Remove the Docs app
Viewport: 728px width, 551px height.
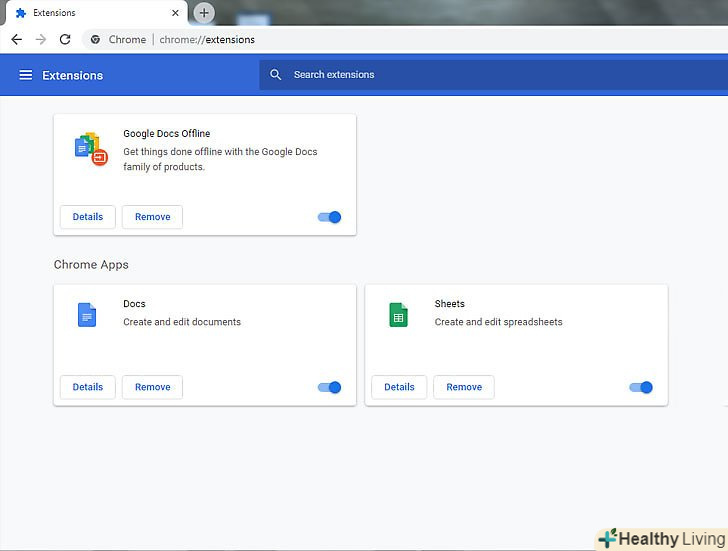point(152,387)
